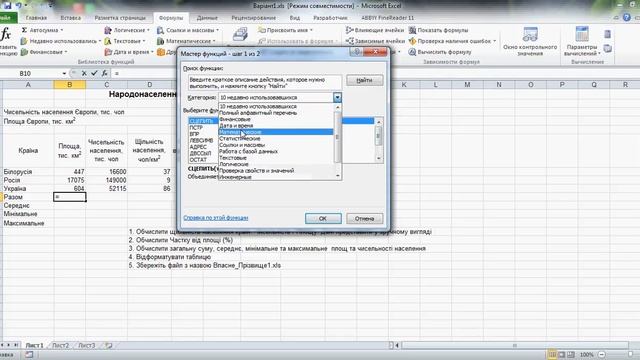Select ЛЕВСИМВ in the function list
Screen dimensions: 640x360
coord(203,140)
